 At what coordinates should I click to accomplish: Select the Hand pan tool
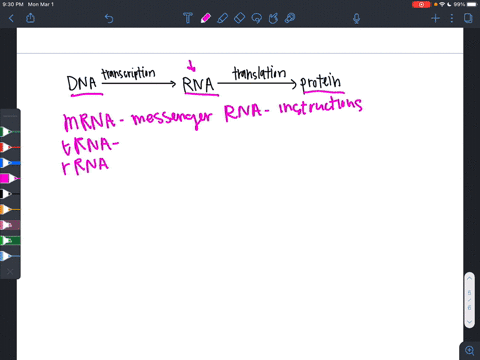pos(273,18)
